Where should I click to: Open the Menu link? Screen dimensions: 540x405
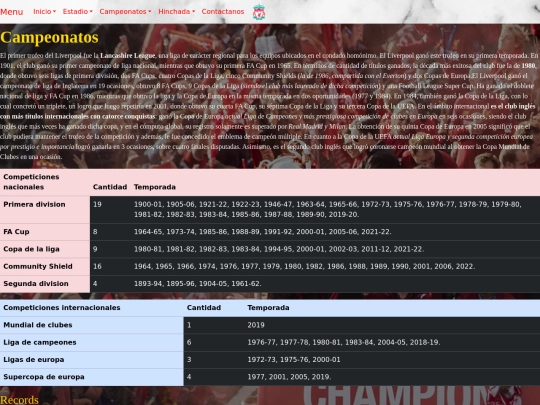click(x=12, y=12)
